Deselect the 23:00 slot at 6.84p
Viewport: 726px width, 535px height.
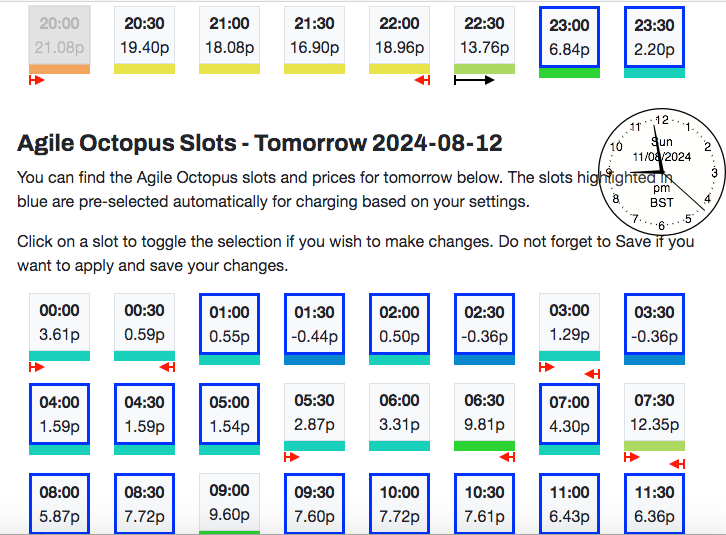pos(570,37)
